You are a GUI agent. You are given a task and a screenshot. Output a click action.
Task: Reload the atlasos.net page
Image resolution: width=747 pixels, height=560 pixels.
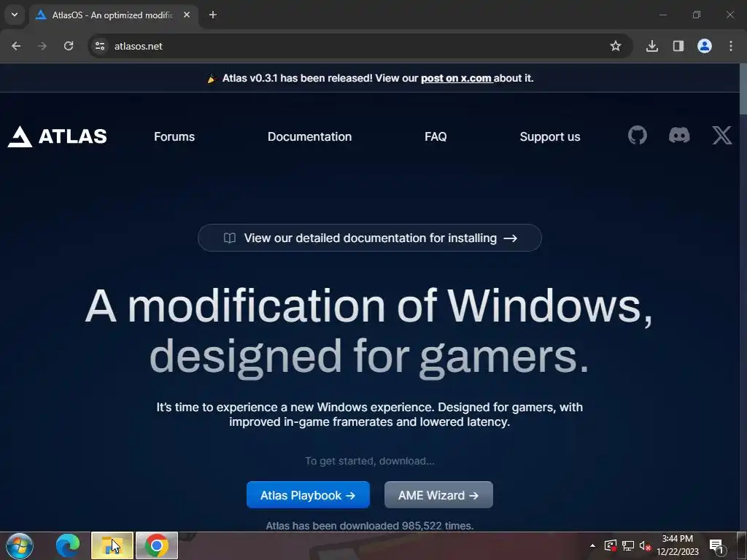coord(69,46)
